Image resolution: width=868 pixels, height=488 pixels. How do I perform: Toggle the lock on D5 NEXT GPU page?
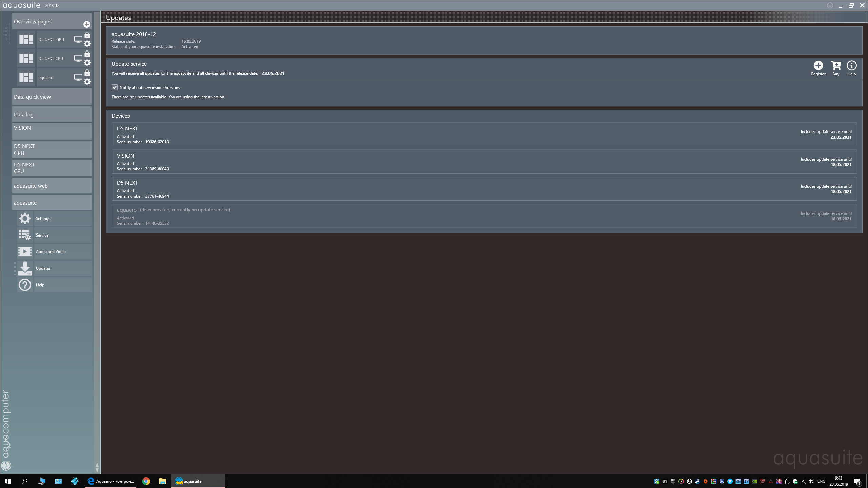pyautogui.click(x=87, y=35)
